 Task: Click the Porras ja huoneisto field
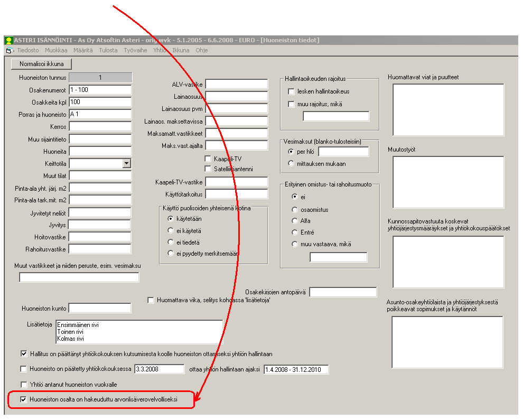[x=100, y=114]
